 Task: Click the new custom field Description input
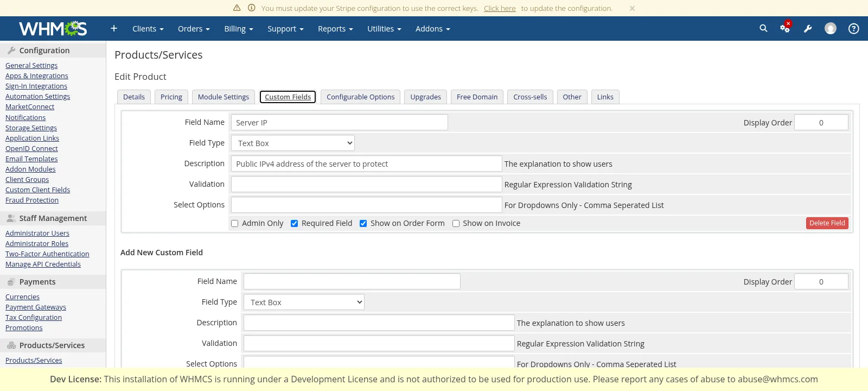379,323
